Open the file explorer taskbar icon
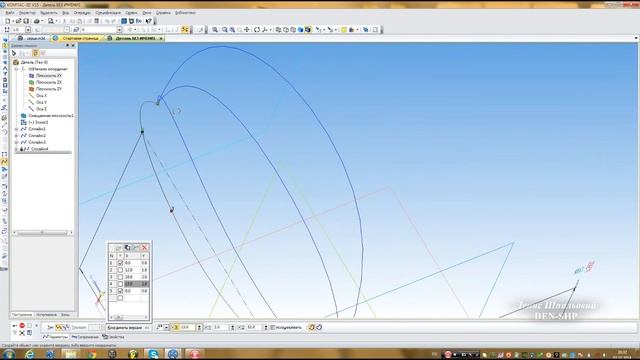The height and width of the screenshot is (360, 640). [71, 354]
